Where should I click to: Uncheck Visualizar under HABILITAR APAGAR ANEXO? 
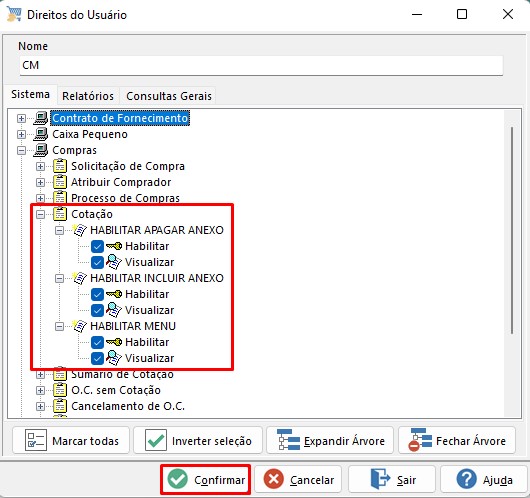coord(97,262)
